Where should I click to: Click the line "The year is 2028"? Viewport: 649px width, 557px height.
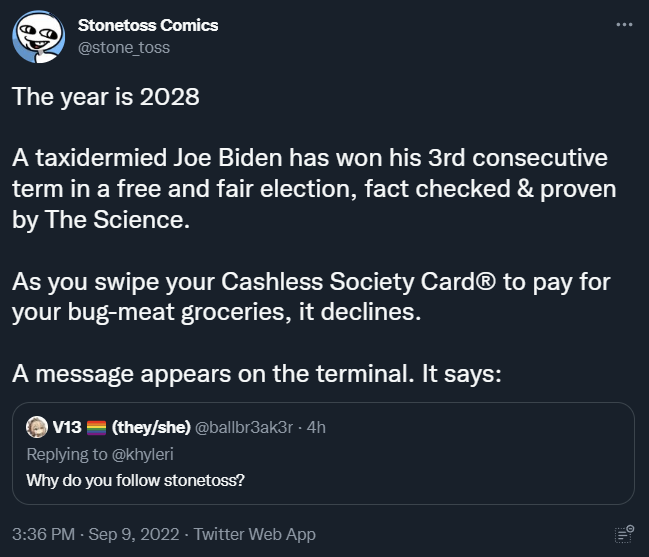[x=106, y=97]
